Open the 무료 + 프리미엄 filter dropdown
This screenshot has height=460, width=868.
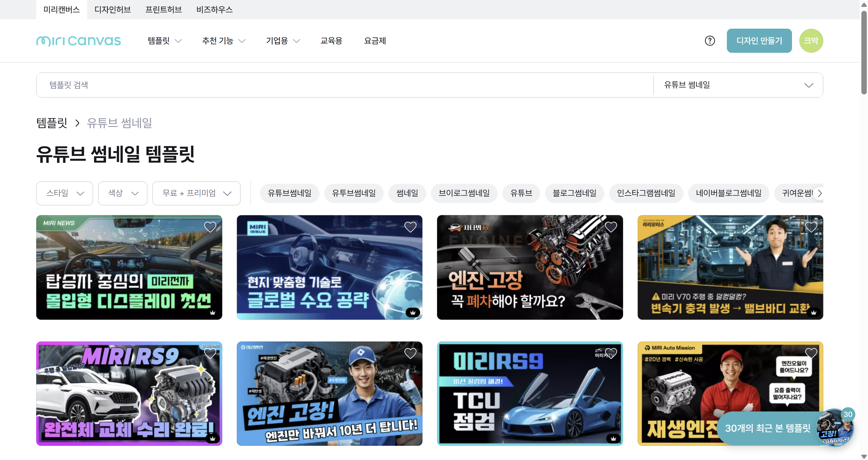coord(196,193)
